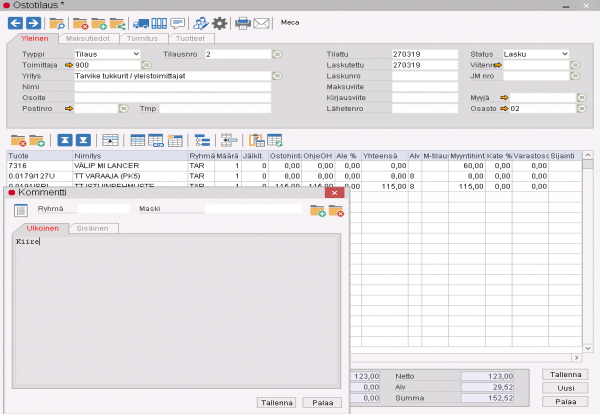600x414 pixels.
Task: Click the main window Tallenna button
Action: pos(565,375)
